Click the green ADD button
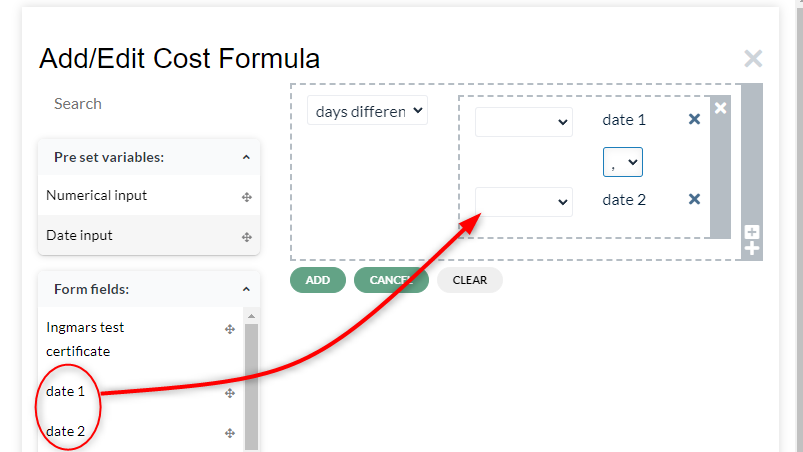803x452 pixels. pos(318,280)
